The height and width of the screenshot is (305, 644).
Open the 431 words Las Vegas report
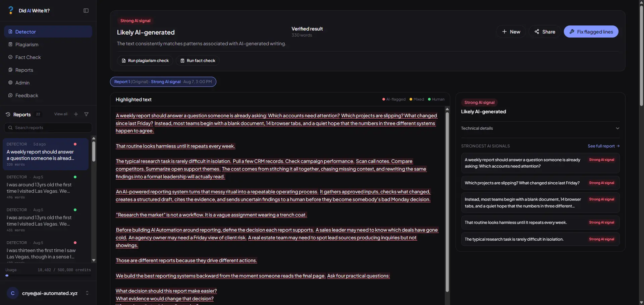coord(46,220)
